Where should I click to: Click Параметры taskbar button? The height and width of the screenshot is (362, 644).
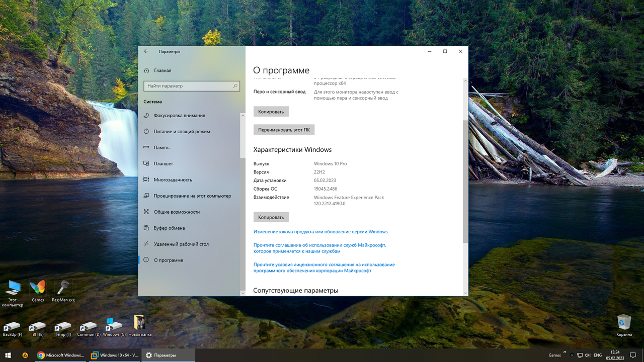point(168,355)
